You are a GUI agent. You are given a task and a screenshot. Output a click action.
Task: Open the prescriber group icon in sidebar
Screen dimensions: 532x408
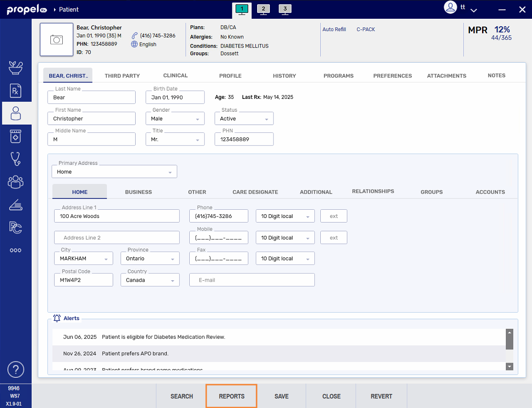point(16,182)
